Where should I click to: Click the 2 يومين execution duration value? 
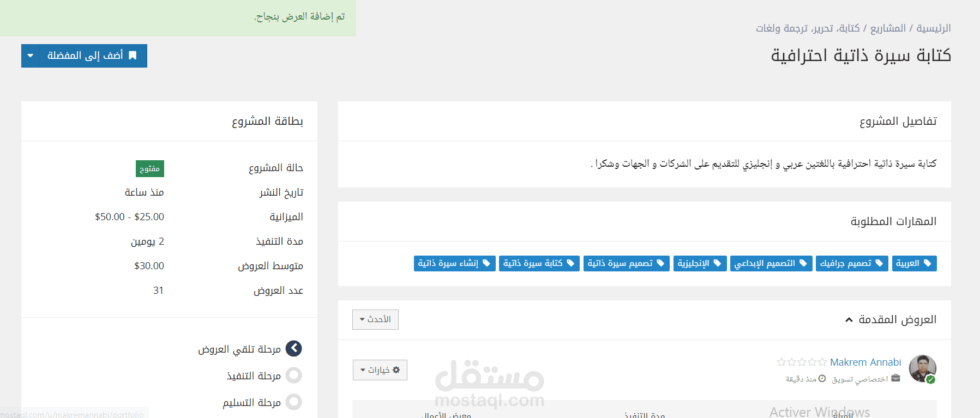click(147, 241)
